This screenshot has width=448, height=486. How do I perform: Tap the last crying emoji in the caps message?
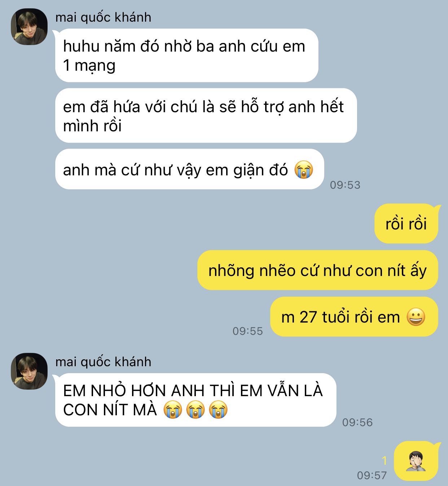coord(219,410)
